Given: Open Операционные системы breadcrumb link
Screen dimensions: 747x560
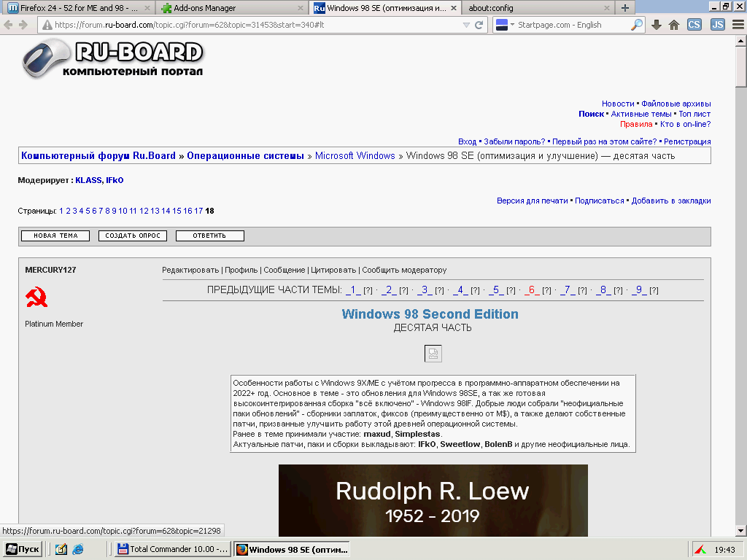Looking at the screenshot, I should [245, 156].
